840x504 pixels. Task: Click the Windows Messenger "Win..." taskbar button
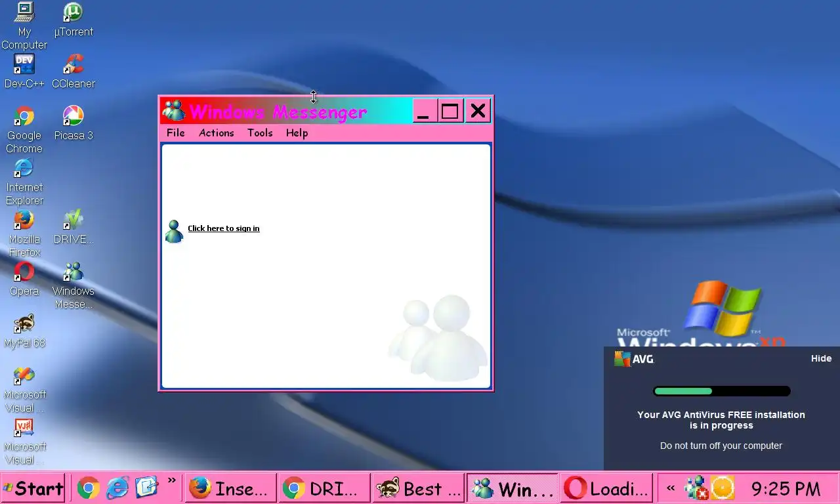pos(513,488)
